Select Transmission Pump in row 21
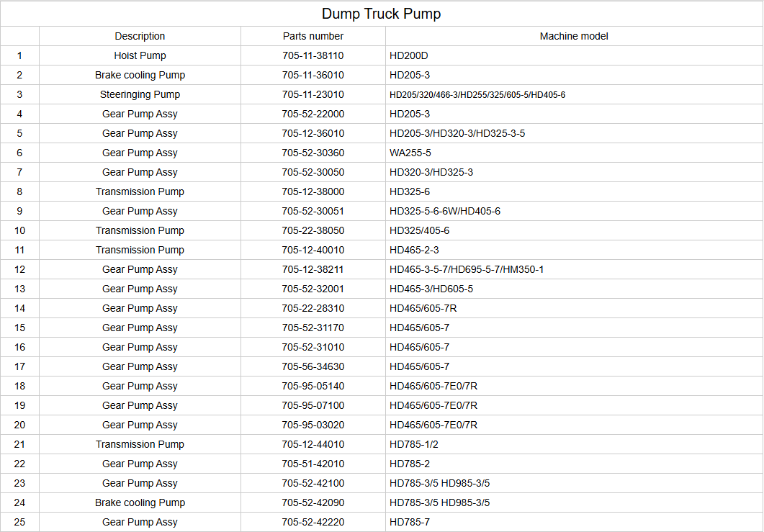 coord(140,446)
